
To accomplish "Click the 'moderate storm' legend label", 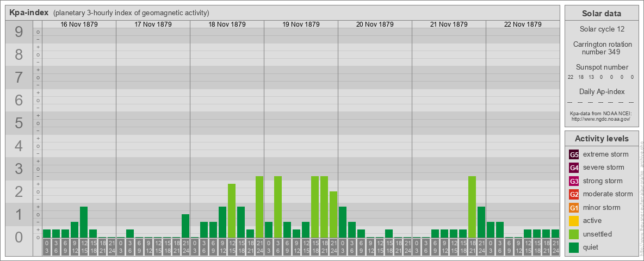I will point(608,194).
